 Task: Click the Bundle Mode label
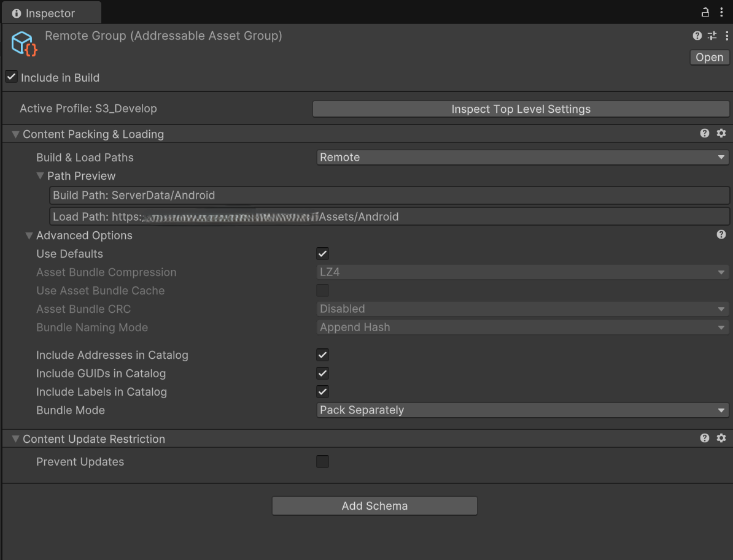click(x=71, y=410)
